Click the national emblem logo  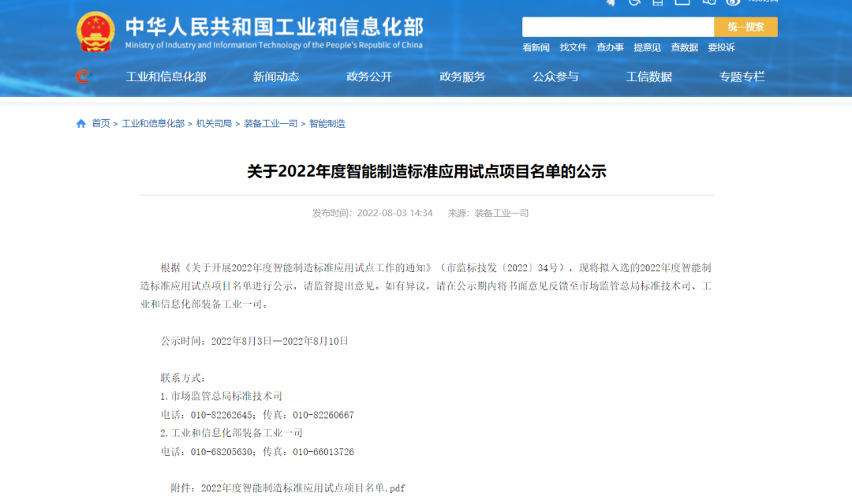point(95,32)
